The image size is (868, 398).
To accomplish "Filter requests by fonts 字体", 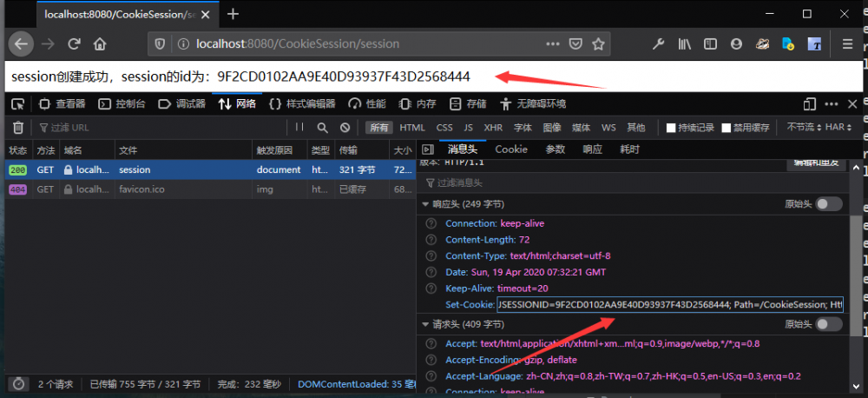I will coord(523,128).
